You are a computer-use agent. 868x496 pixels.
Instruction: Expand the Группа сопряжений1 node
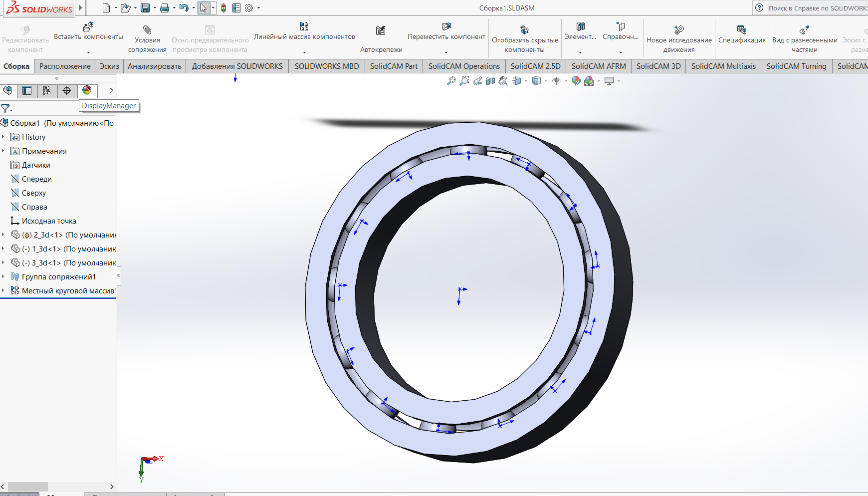coord(3,276)
